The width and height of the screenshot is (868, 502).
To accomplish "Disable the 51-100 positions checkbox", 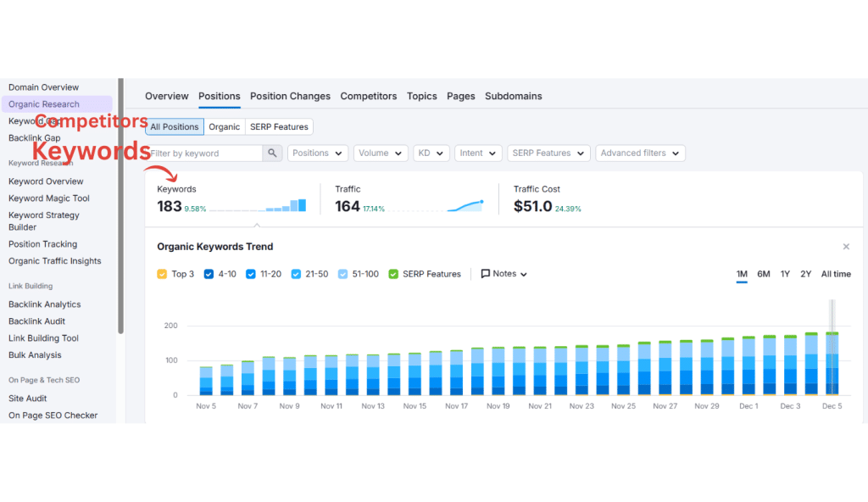I will pyautogui.click(x=342, y=273).
